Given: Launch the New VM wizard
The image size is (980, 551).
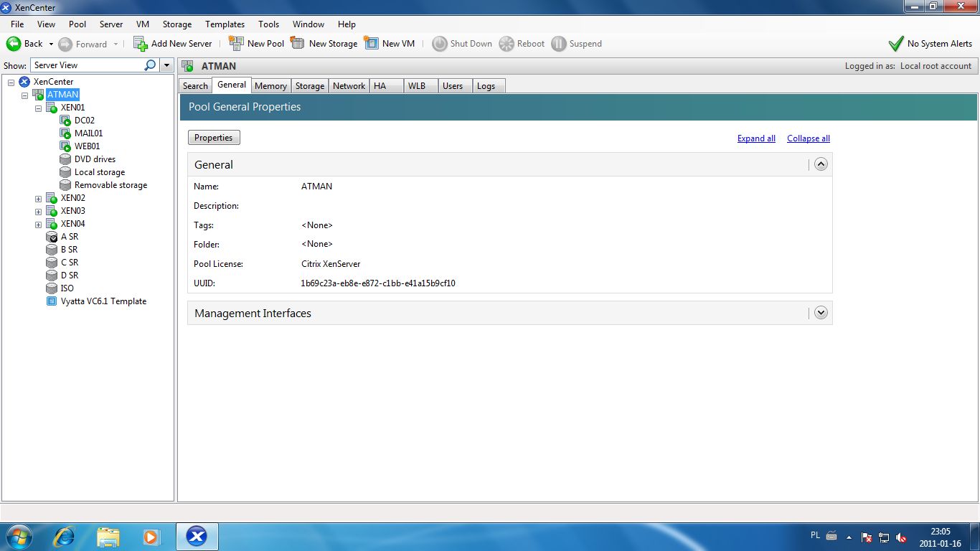Looking at the screenshot, I should pos(390,43).
